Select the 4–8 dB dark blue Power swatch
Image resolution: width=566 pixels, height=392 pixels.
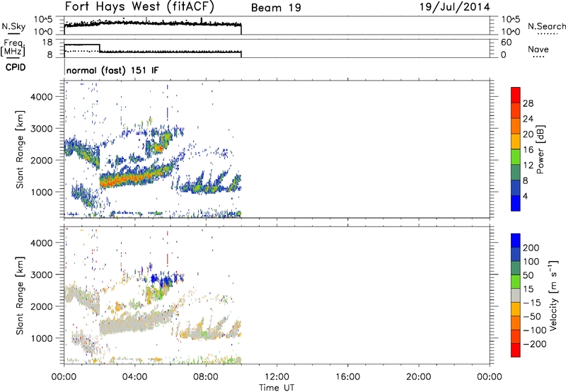pyautogui.click(x=516, y=188)
